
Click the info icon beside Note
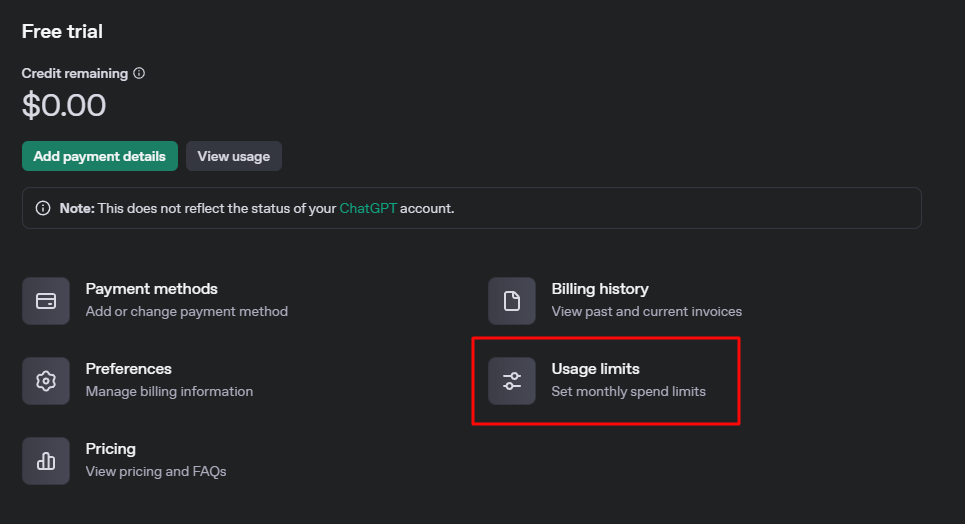43,209
